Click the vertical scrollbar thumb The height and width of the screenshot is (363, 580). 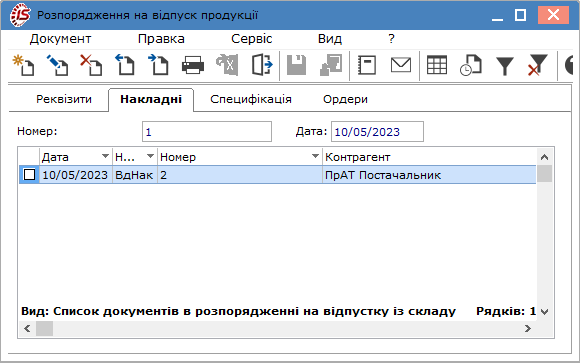click(x=544, y=174)
